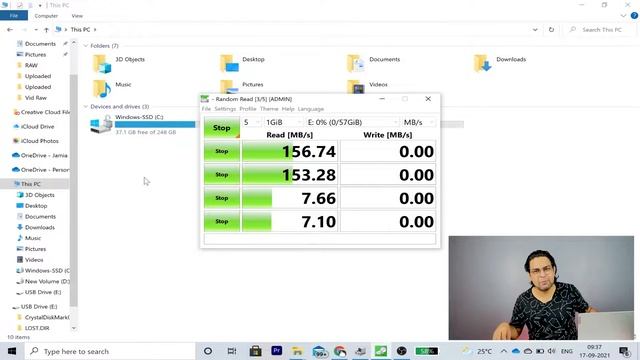Open the View ribbon tab
The height and width of the screenshot is (360, 640).
click(x=77, y=16)
